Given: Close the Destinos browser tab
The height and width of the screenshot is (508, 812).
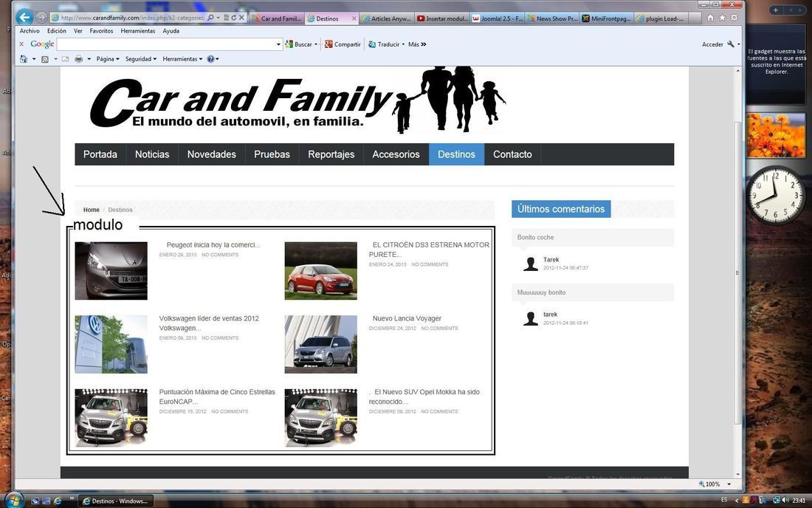Looking at the screenshot, I should click(354, 18).
